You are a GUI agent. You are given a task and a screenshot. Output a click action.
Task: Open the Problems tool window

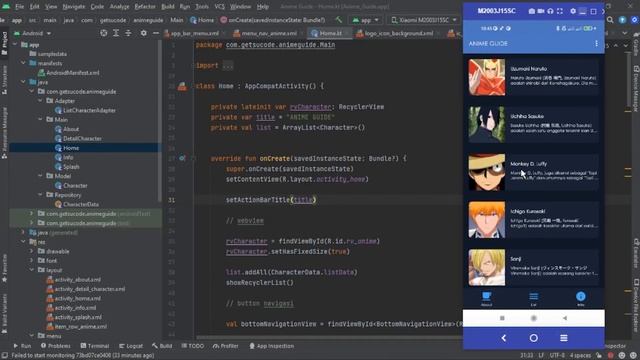pos(56,346)
